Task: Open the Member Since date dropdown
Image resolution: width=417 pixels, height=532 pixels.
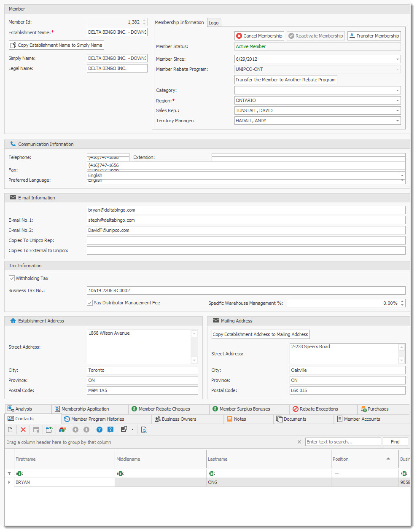Action: tap(397, 59)
